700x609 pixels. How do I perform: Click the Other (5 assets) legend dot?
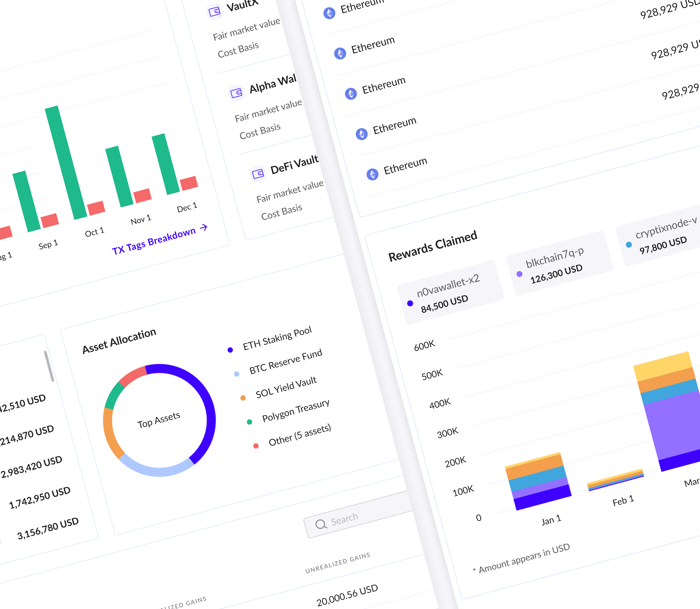256,446
